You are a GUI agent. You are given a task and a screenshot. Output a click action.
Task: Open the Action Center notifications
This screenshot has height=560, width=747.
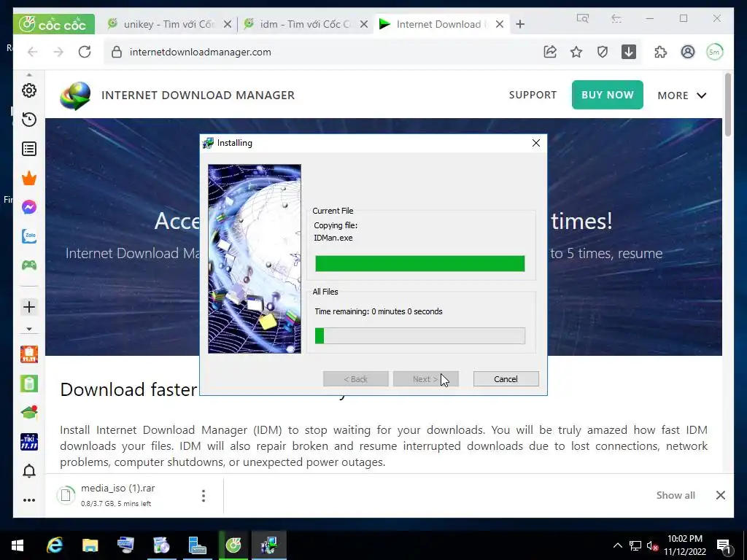(x=724, y=546)
